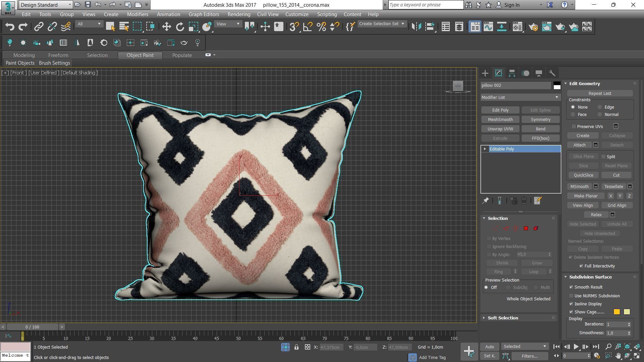Select Edge constraint radio

click(600, 107)
